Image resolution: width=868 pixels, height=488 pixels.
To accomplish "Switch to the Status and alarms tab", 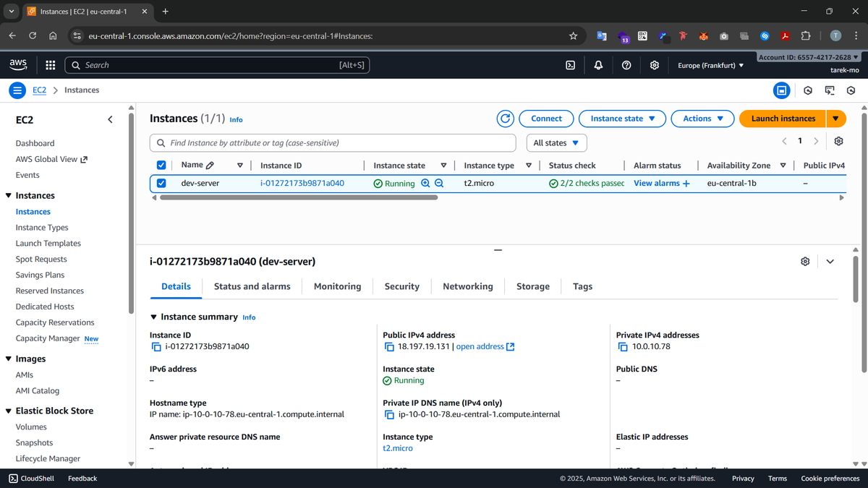I will pos(252,286).
